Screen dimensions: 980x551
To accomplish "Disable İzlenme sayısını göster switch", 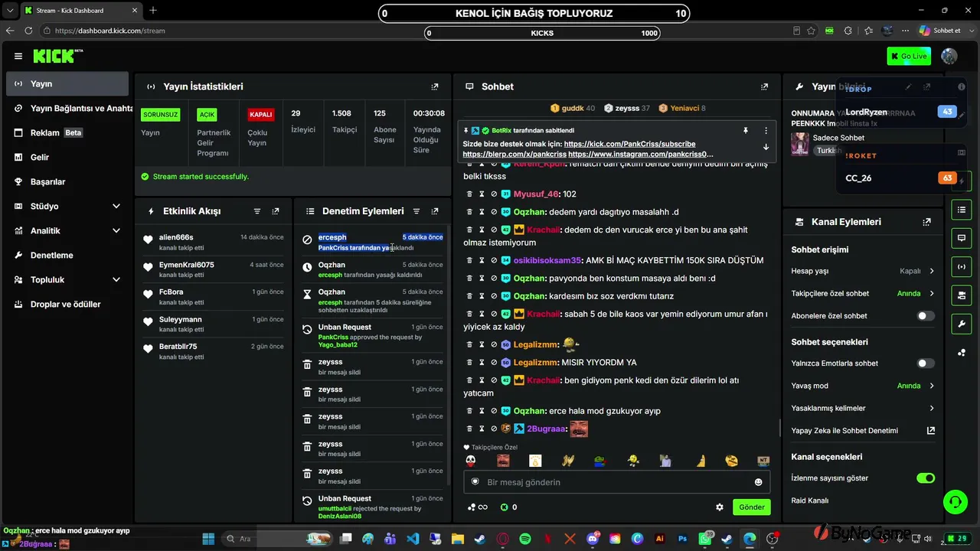I will pyautogui.click(x=926, y=478).
